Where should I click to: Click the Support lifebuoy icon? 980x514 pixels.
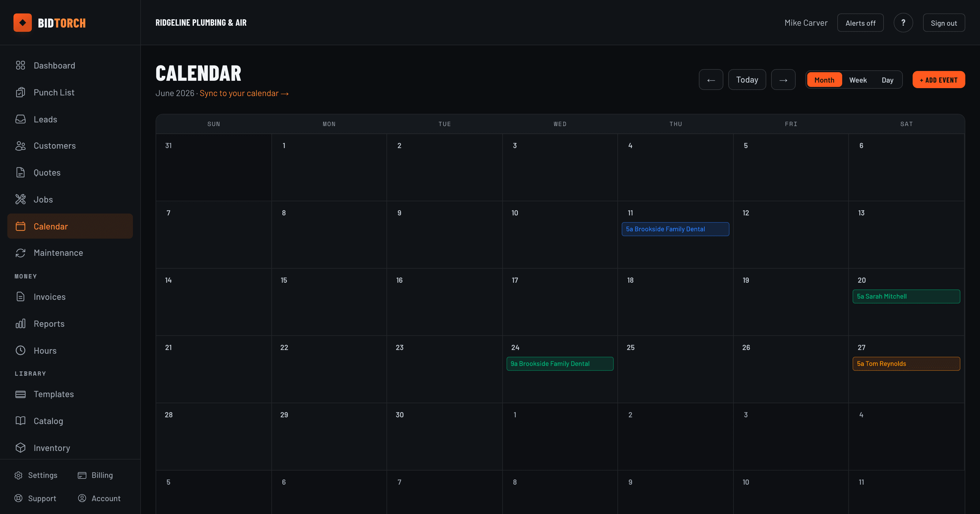coord(18,498)
